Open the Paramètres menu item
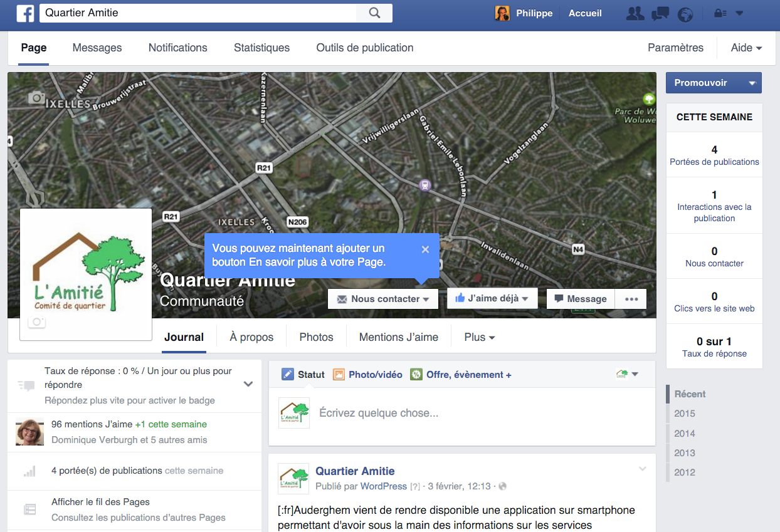780x532 pixels. tap(675, 48)
